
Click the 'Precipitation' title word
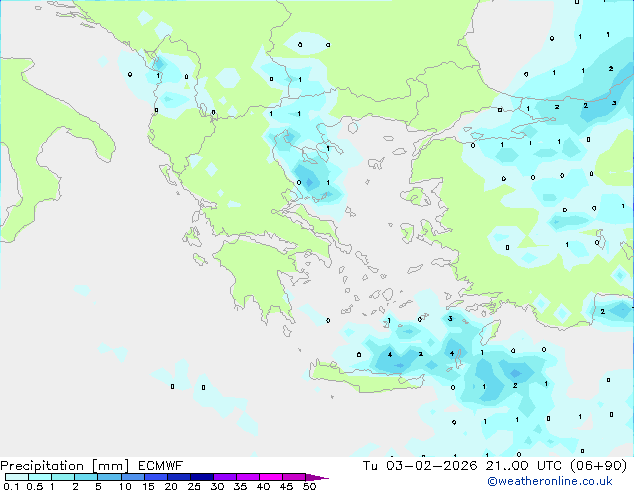coord(42,466)
